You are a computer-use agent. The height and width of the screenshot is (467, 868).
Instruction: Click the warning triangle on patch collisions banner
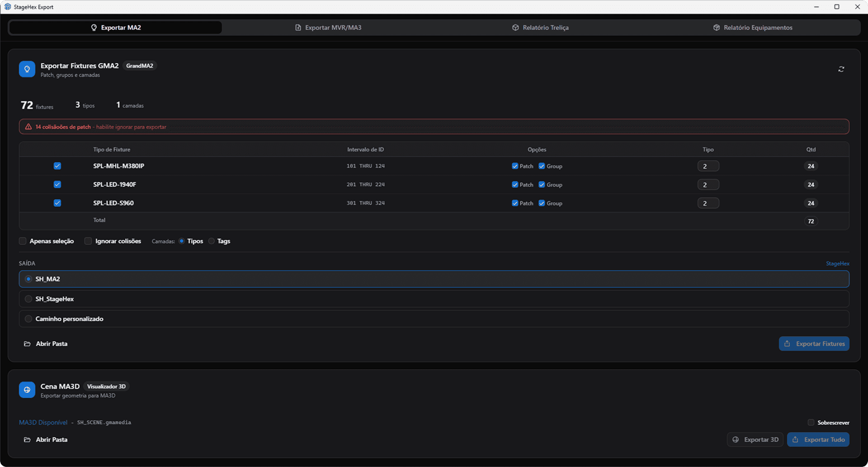pos(28,127)
